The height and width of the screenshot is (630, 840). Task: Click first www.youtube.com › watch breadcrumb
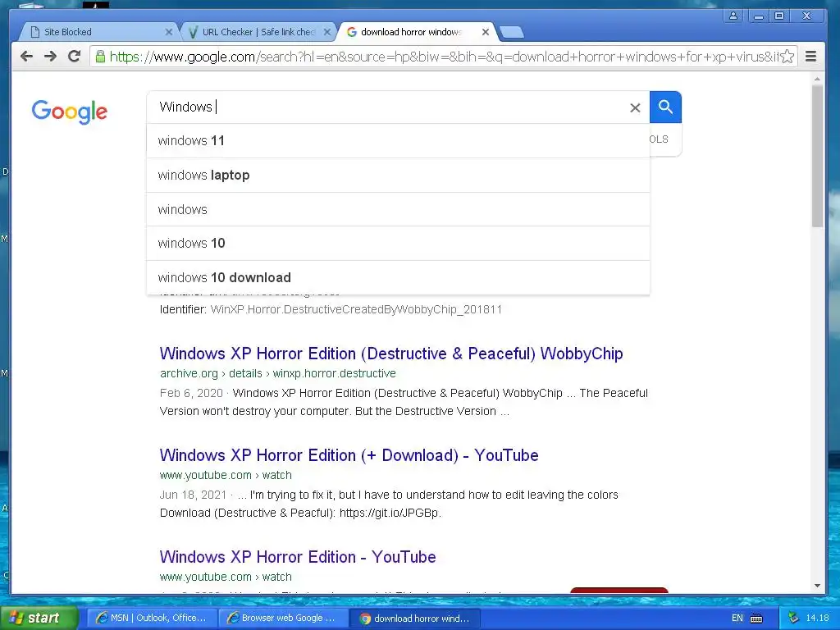pyautogui.click(x=226, y=475)
